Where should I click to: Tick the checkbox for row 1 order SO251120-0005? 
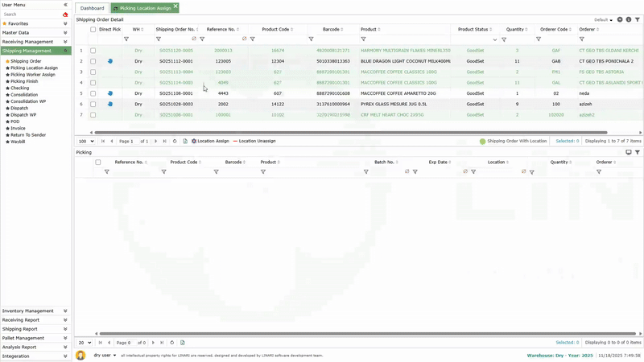(93, 51)
